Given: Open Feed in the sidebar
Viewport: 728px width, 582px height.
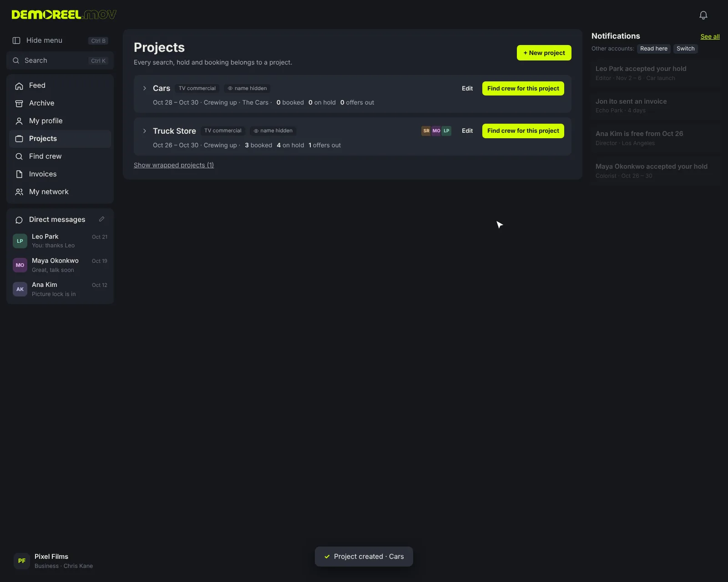Looking at the screenshot, I should click(x=60, y=85).
